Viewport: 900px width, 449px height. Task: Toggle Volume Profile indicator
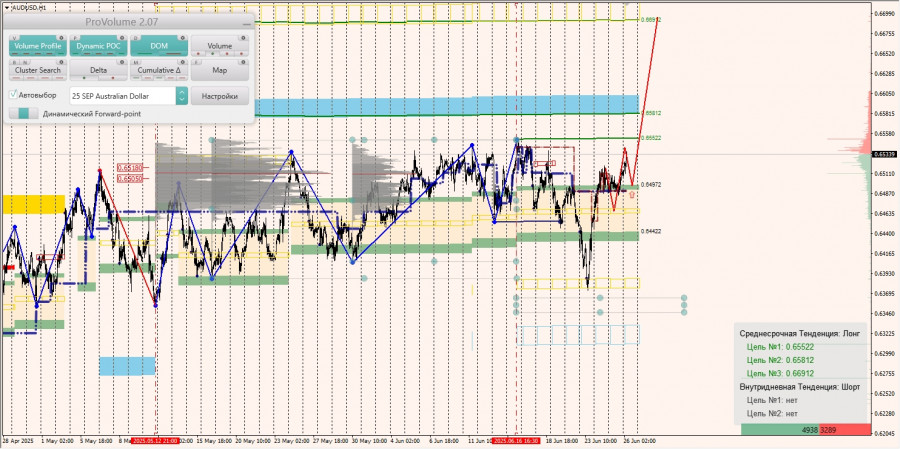(38, 46)
